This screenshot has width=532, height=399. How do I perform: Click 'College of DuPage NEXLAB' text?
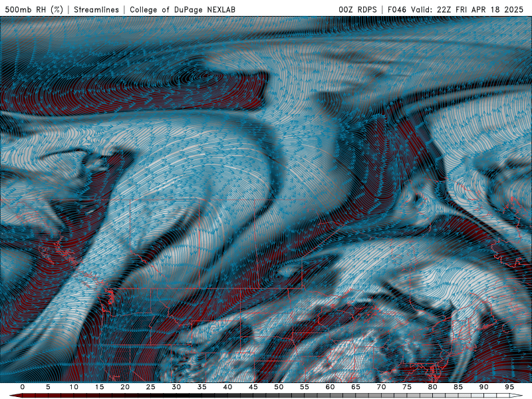pyautogui.click(x=182, y=9)
